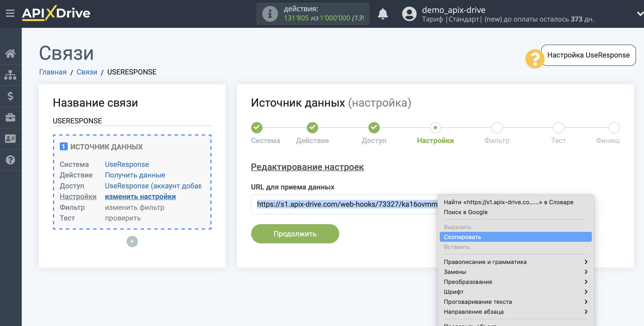Viewport: 644px width, 326px height.
Task: Go to Главная breadcrumb link
Action: pos(53,72)
